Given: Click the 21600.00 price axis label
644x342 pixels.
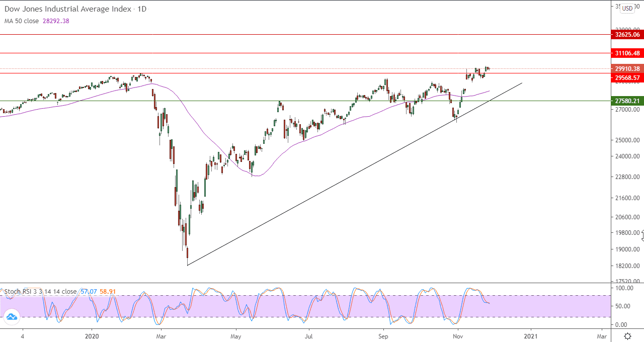Looking at the screenshot, I should pyautogui.click(x=627, y=198).
